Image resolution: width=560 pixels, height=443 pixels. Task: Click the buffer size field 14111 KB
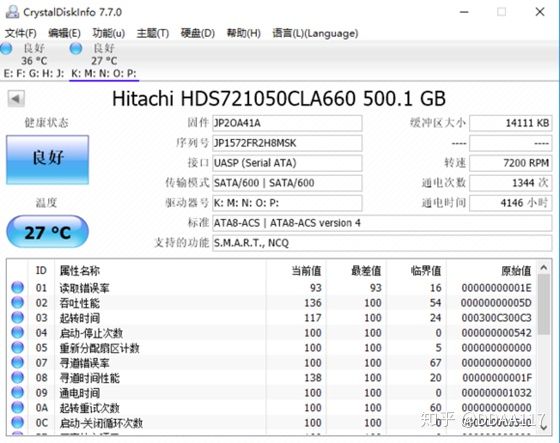(511, 123)
